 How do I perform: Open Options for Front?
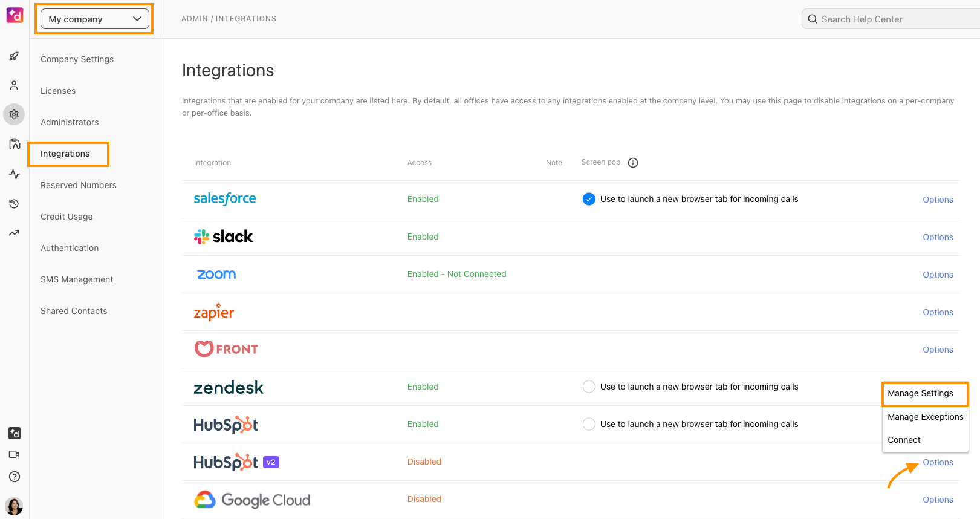tap(938, 350)
